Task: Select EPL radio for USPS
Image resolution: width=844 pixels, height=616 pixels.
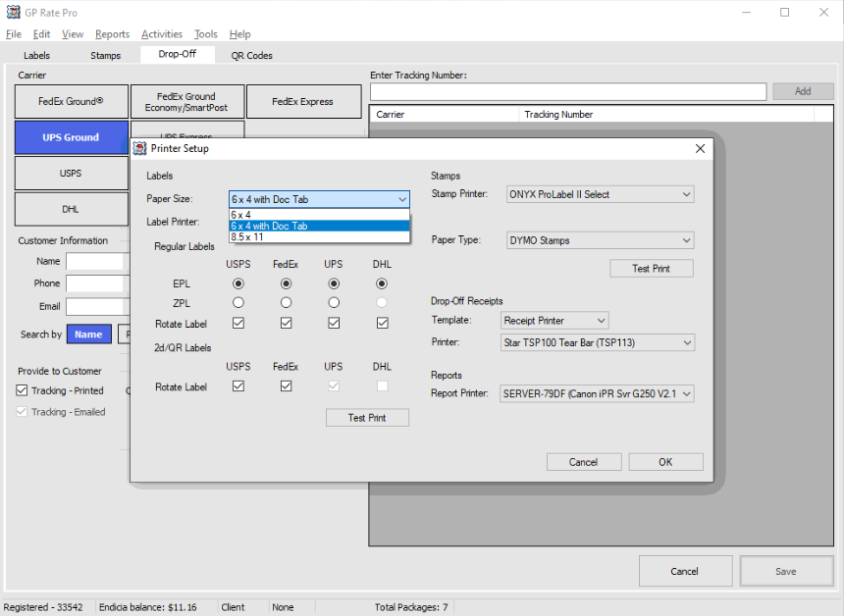Action: pyautogui.click(x=237, y=283)
